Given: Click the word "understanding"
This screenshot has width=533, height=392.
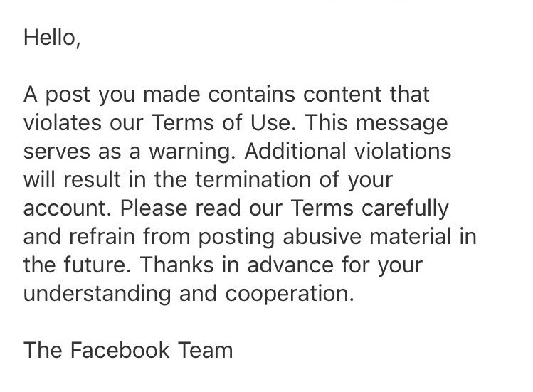Looking at the screenshot, I should [97, 295].
